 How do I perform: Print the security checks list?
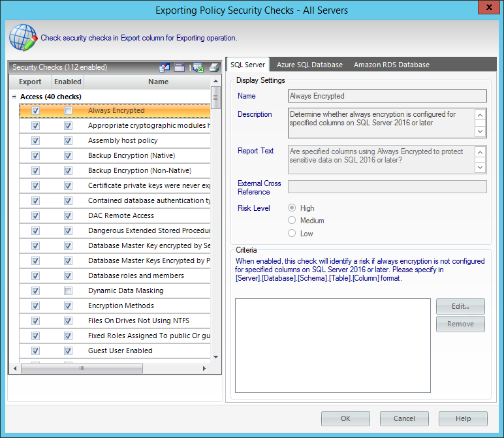tap(213, 67)
